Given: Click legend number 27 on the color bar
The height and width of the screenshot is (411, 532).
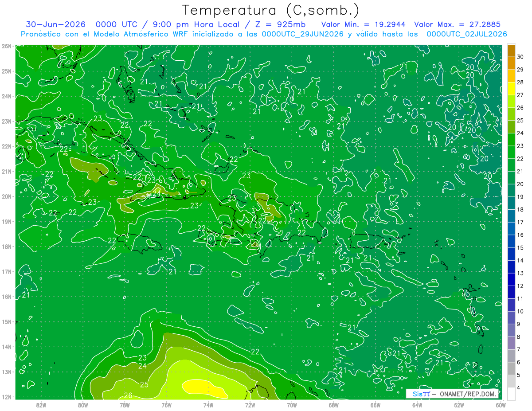Looking at the screenshot, I should tap(520, 95).
